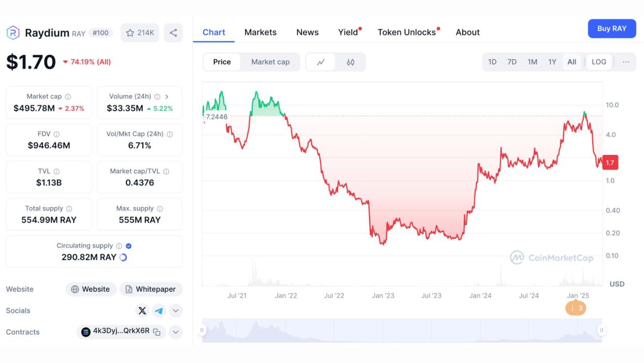The height and width of the screenshot is (363, 644).
Task: Open the X (Twitter) social link
Action: 142,311
